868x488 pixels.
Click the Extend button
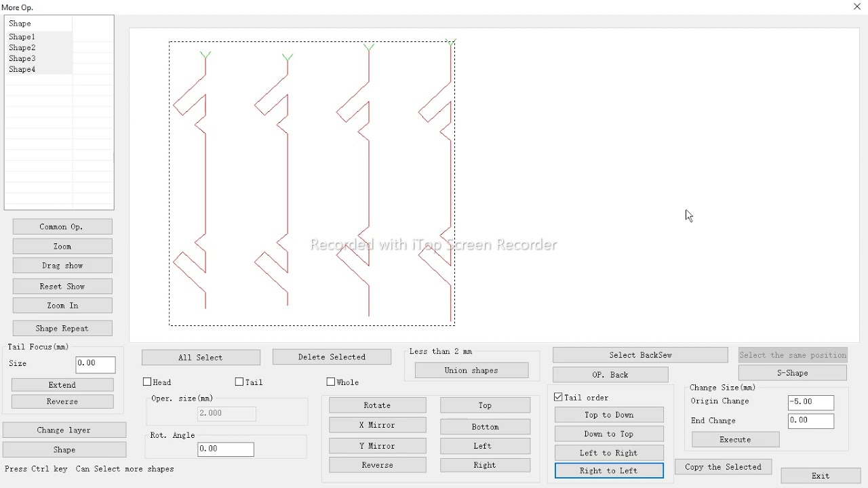coord(62,385)
